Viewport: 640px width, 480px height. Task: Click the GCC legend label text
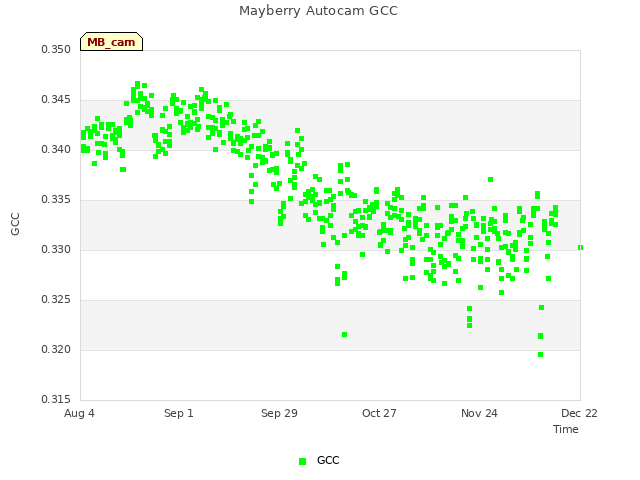328,460
